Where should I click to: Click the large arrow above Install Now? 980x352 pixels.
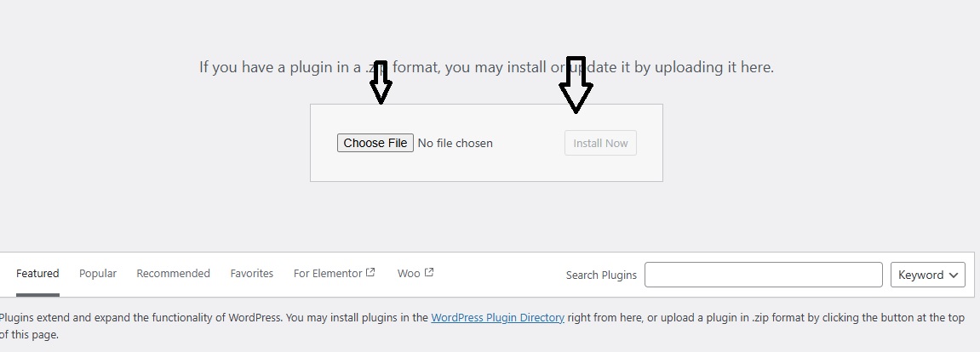tap(576, 85)
